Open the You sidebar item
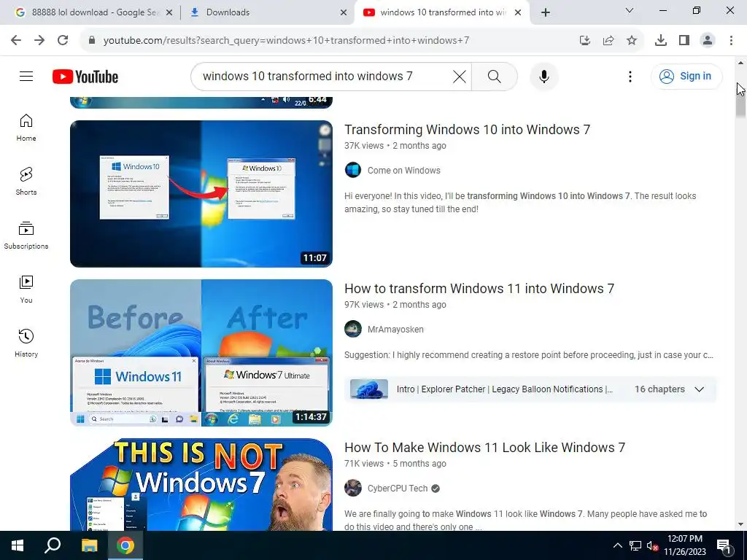Viewport: 747px width, 560px height. [x=26, y=289]
